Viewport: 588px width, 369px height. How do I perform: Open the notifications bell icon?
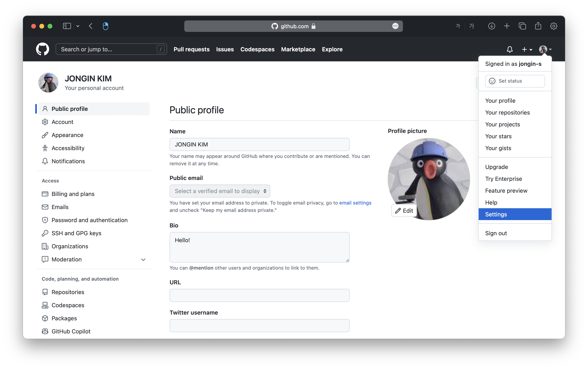tap(509, 49)
